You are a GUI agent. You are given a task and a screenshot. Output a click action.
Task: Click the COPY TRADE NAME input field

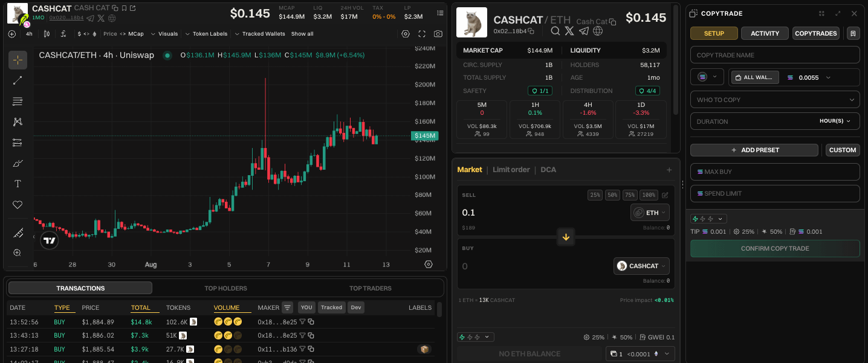[x=775, y=55]
